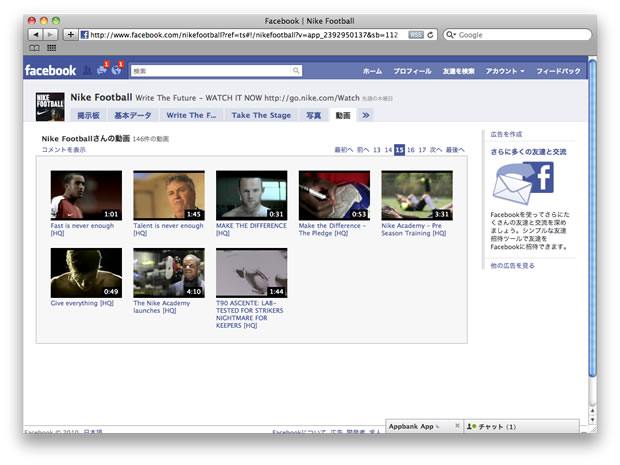Reload the page with the refresh icon
The width and height of the screenshot is (620, 465).
pyautogui.click(x=431, y=35)
